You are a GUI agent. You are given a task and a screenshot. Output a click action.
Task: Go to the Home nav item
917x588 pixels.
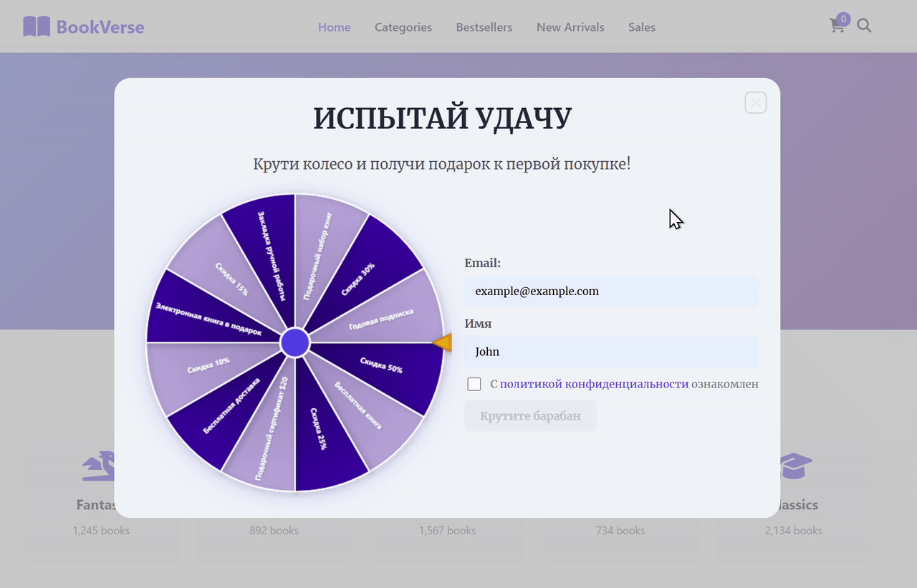point(334,27)
